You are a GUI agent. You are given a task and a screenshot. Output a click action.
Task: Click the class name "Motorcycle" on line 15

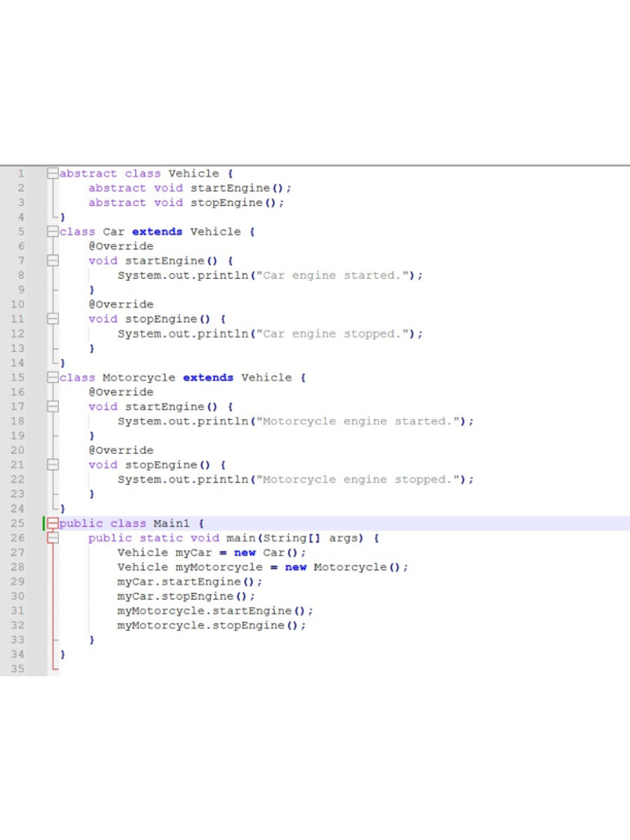click(x=139, y=377)
